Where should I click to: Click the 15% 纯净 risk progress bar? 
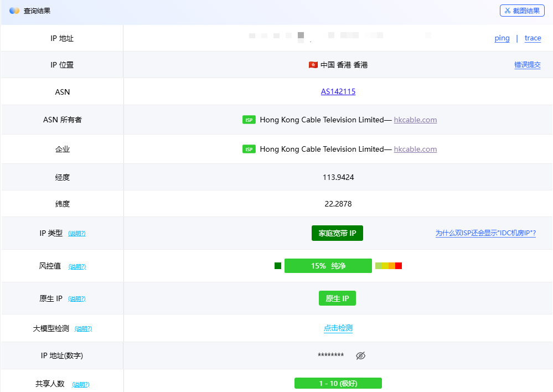pos(328,266)
